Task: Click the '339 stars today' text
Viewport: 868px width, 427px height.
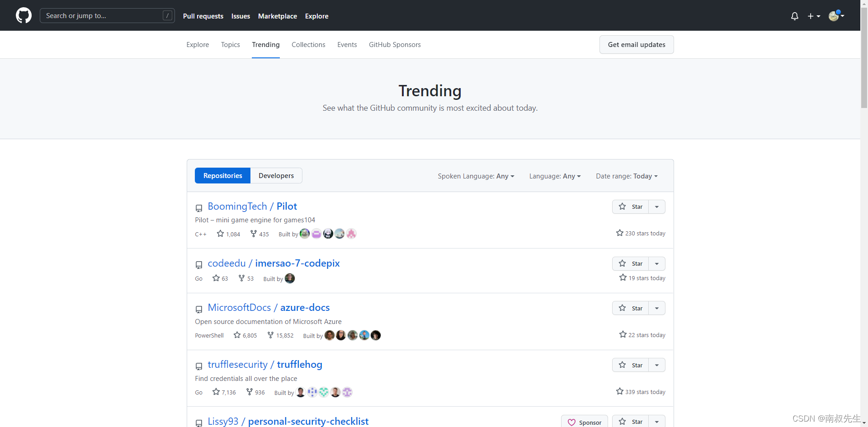Action: [645, 392]
